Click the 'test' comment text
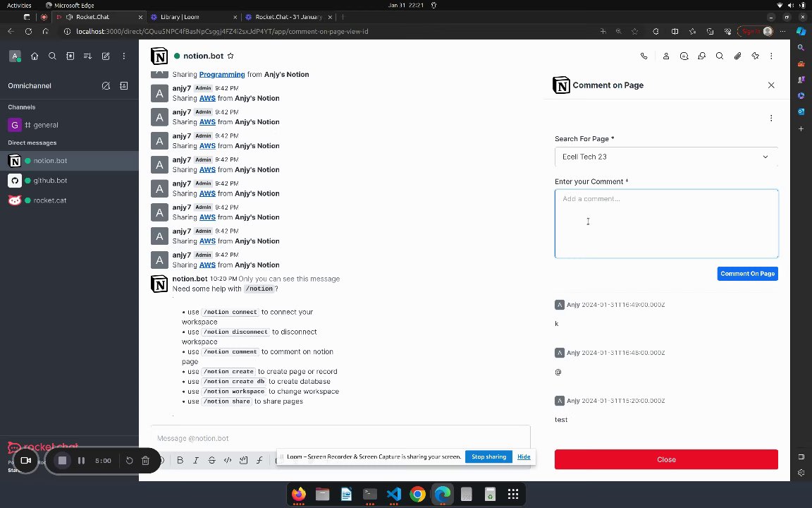 (x=561, y=420)
